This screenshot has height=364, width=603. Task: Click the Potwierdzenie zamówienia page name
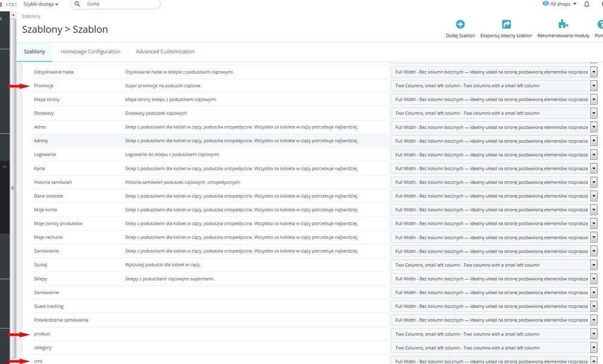pos(61,320)
